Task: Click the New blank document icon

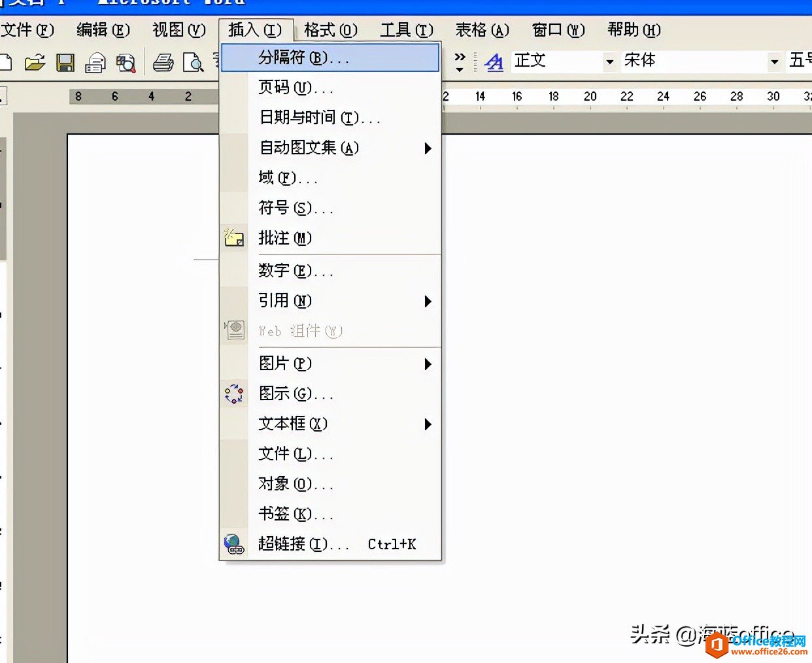Action: click(x=5, y=63)
